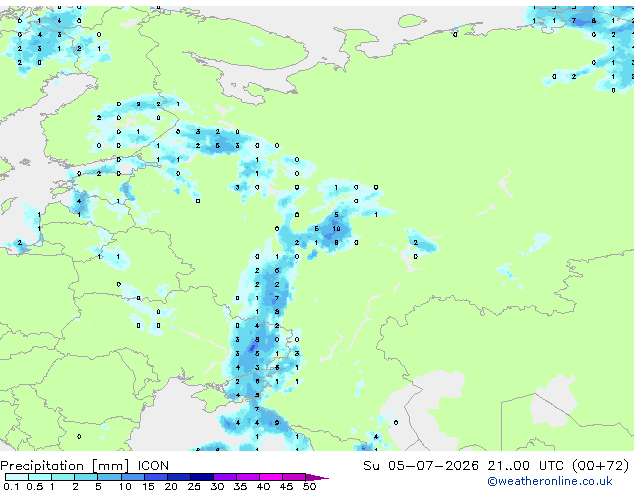This screenshot has height=490, width=634.
Task: Select the dark navy swatch between 25 and 30
Action: click(201, 477)
